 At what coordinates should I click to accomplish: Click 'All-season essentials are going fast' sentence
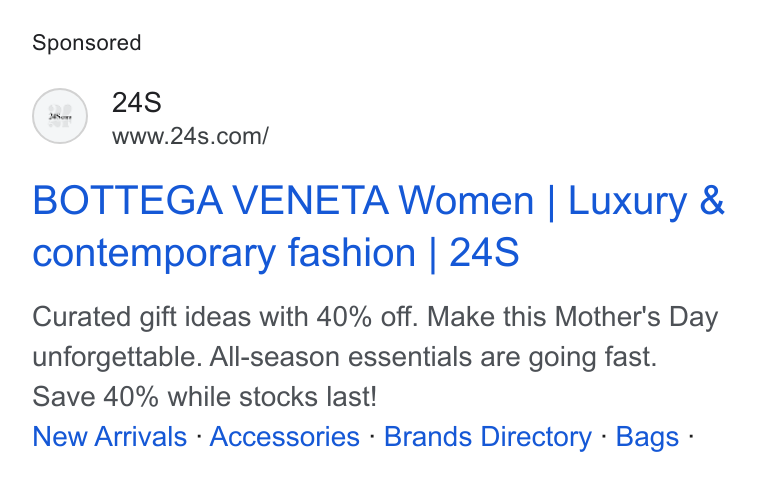click(x=433, y=357)
